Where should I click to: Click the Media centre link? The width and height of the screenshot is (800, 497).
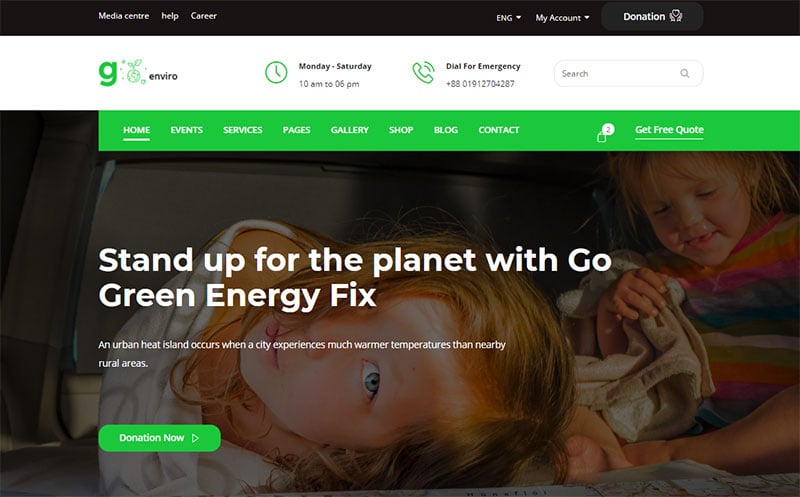[x=124, y=16]
